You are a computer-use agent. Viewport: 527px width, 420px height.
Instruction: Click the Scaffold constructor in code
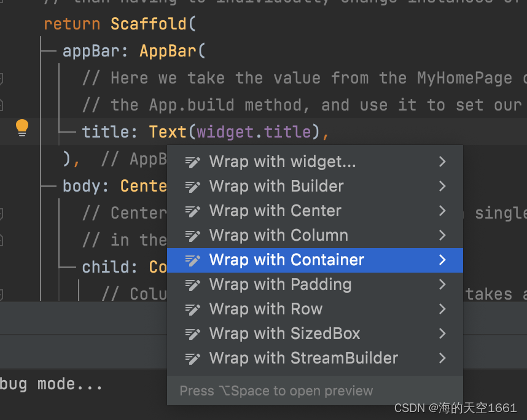(148, 24)
